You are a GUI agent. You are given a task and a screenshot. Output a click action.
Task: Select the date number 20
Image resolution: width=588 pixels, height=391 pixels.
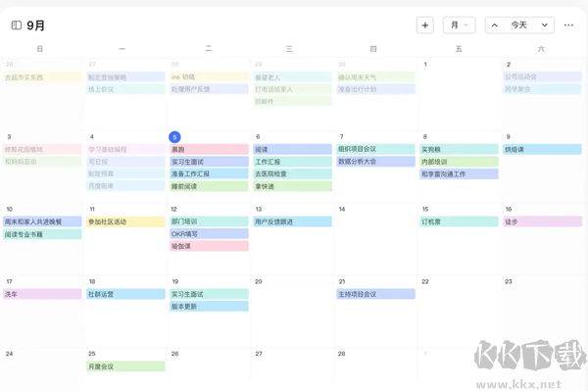click(x=259, y=281)
